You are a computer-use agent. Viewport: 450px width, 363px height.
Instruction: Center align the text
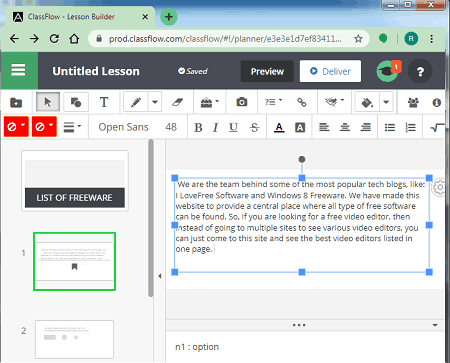pyautogui.click(x=345, y=127)
